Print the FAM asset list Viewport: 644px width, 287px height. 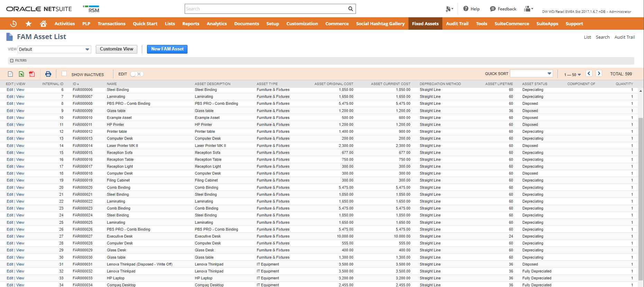48,74
